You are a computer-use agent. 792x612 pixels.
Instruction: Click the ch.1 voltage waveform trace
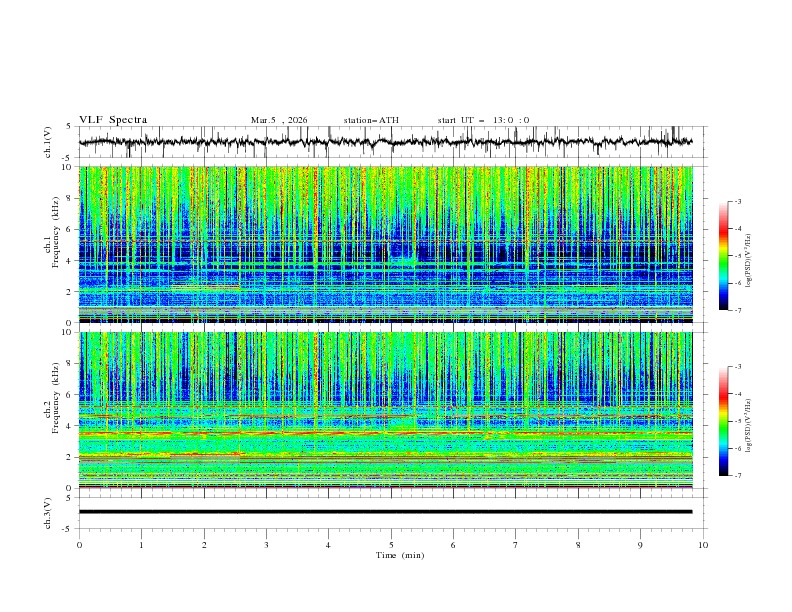click(x=385, y=142)
